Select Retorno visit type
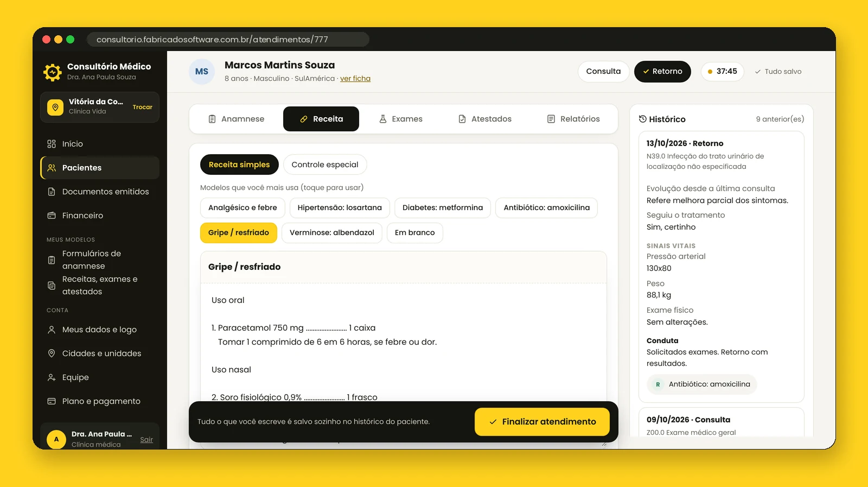Screen dimensions: 868x487 (662, 71)
